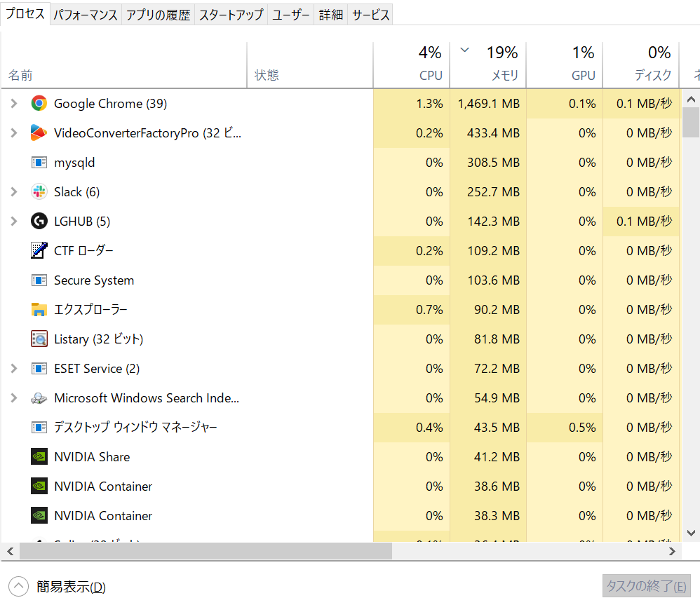
Task: Open the サービス tab
Action: point(370,15)
